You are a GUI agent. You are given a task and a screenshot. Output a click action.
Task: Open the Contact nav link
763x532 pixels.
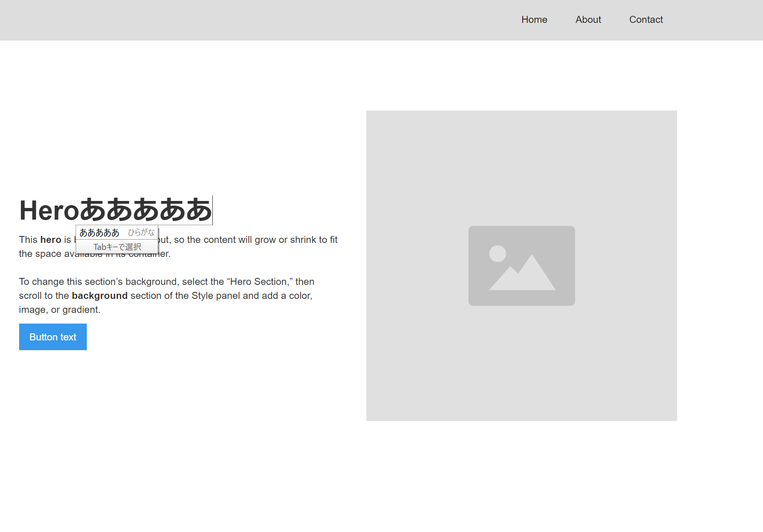coord(646,20)
